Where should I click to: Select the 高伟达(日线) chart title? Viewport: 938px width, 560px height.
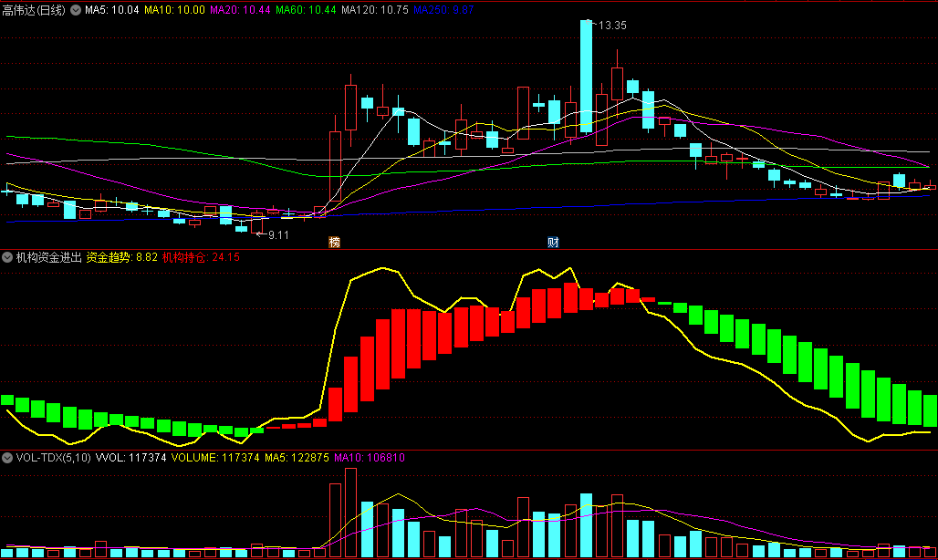[34, 10]
